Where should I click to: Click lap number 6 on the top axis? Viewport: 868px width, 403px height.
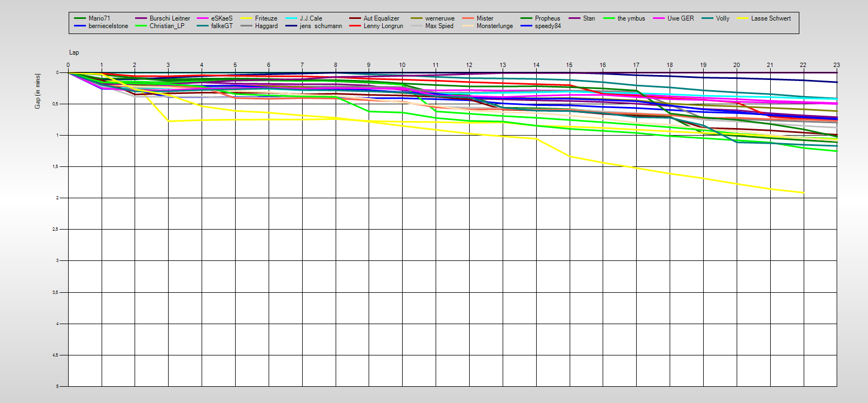tap(269, 65)
